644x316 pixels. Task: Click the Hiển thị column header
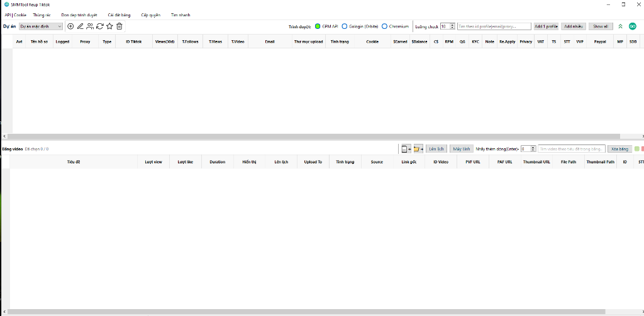pos(249,161)
